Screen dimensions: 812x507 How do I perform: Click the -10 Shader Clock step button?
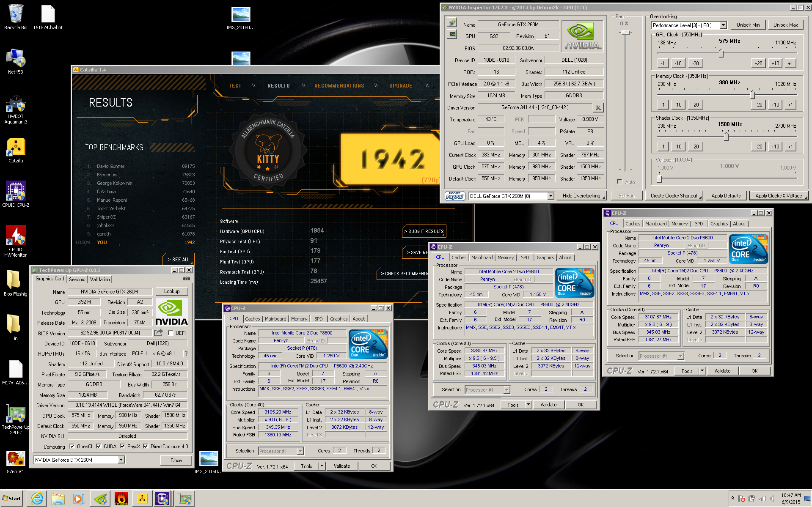tap(678, 147)
